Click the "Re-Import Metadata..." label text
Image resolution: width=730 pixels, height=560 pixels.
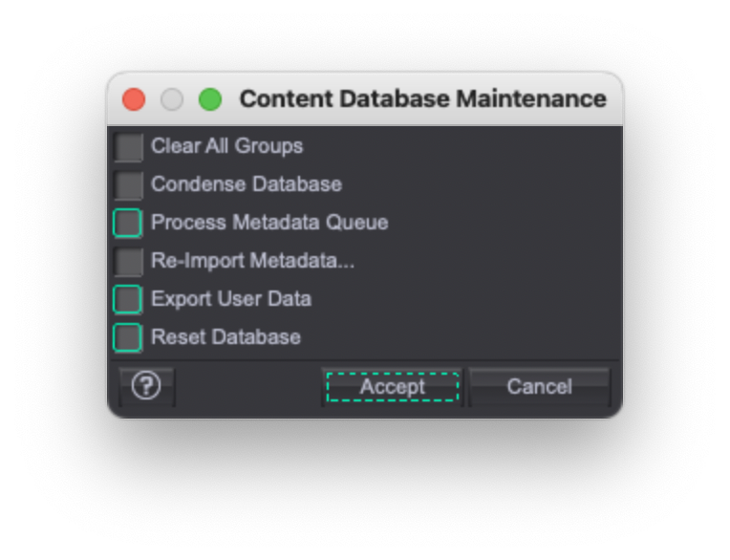pyautogui.click(x=252, y=261)
